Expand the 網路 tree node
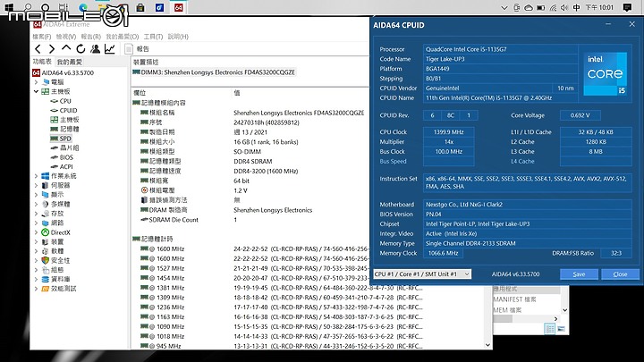644x362 pixels. click(36, 223)
